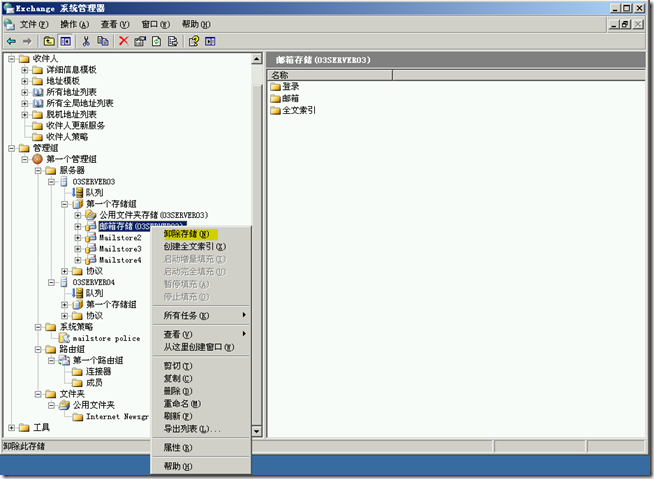
Task: Open the 帮助 (H) menu in menu bar
Action: point(196,25)
